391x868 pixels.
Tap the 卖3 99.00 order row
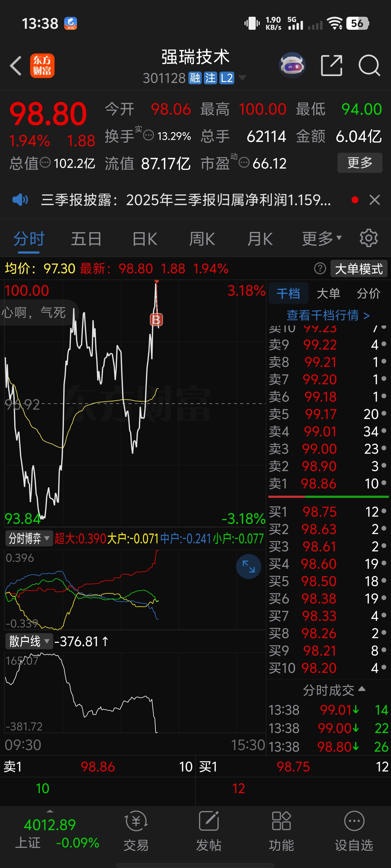(328, 449)
